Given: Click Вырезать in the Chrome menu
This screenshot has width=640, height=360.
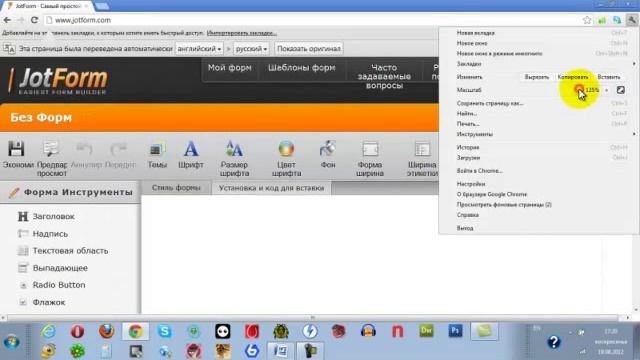Looking at the screenshot, I should 536,77.
